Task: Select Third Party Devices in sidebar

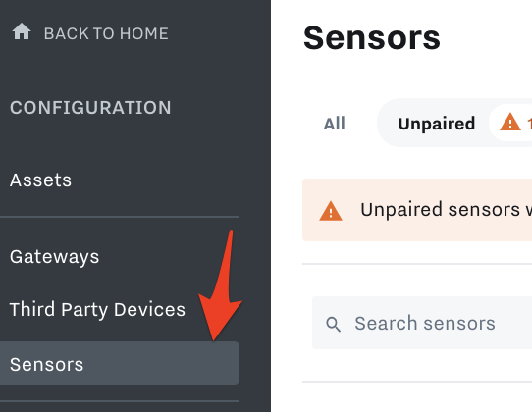Action: click(x=97, y=309)
